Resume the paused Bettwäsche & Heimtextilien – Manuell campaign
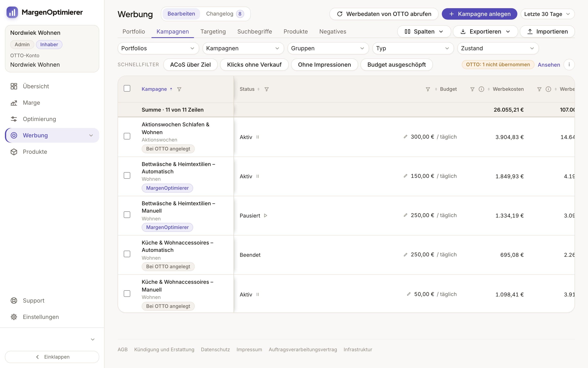Image resolution: width=588 pixels, height=368 pixels. click(x=266, y=216)
